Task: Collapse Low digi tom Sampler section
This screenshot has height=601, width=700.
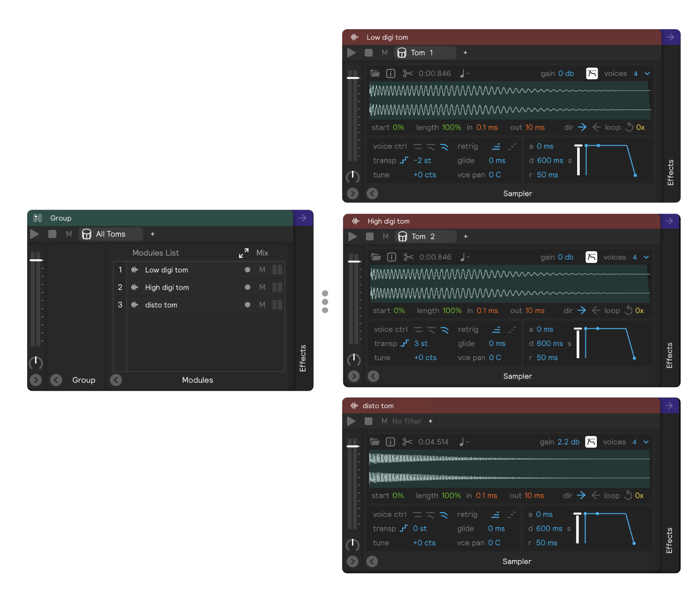Action: (x=372, y=193)
